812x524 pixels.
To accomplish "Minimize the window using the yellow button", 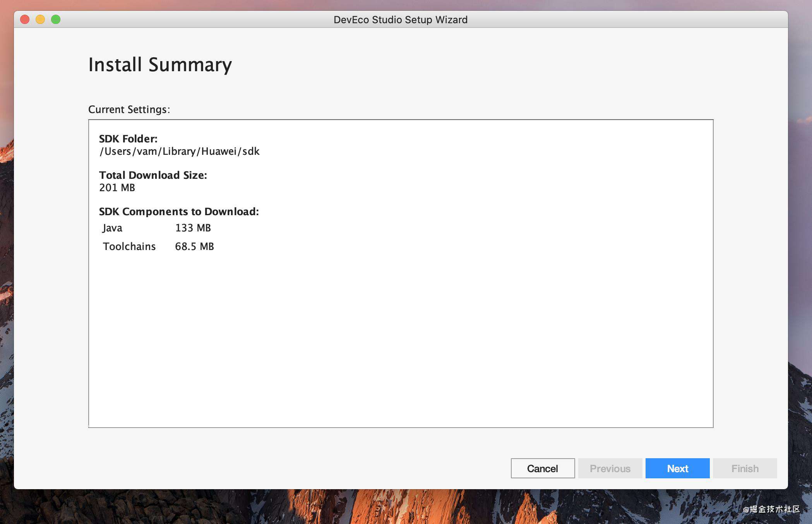I will click(40, 19).
